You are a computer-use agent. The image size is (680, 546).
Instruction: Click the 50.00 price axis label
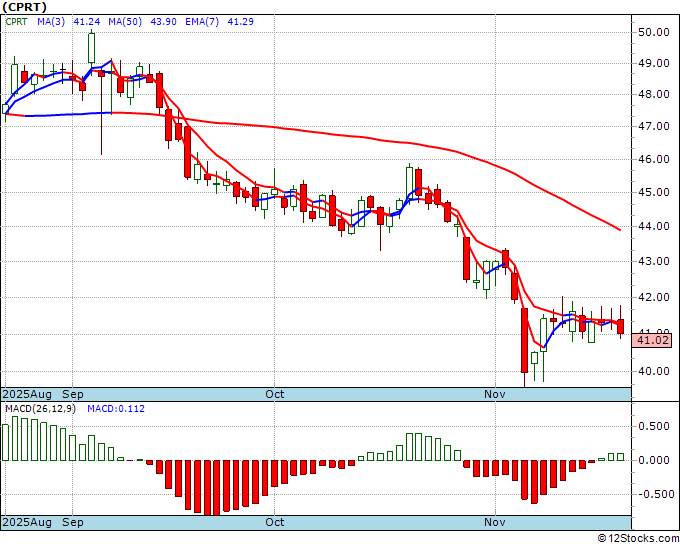click(x=653, y=32)
